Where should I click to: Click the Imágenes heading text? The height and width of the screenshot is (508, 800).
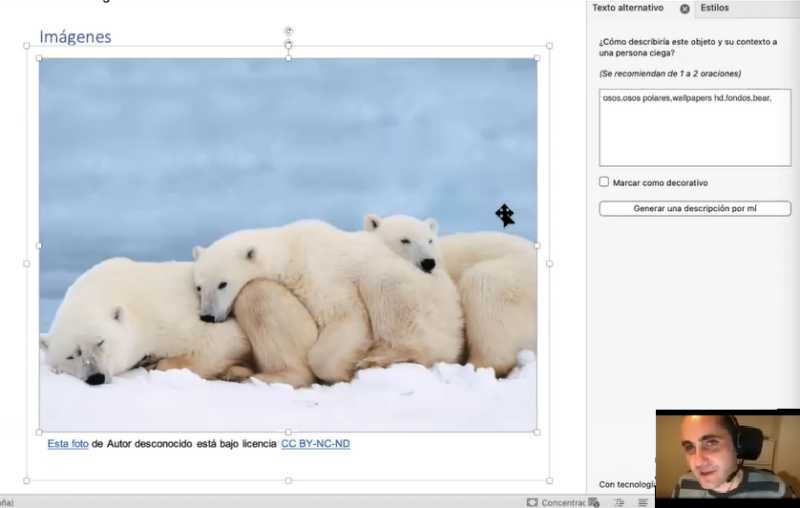(75, 37)
